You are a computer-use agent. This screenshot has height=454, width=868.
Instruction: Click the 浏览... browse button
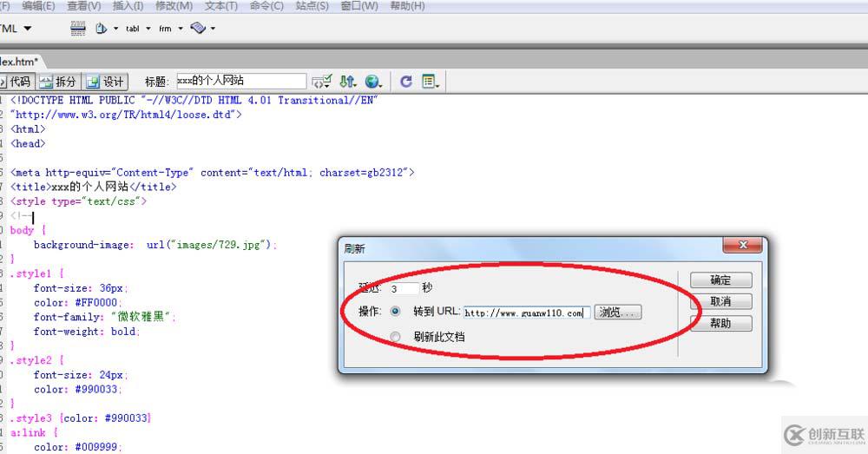coord(618,313)
